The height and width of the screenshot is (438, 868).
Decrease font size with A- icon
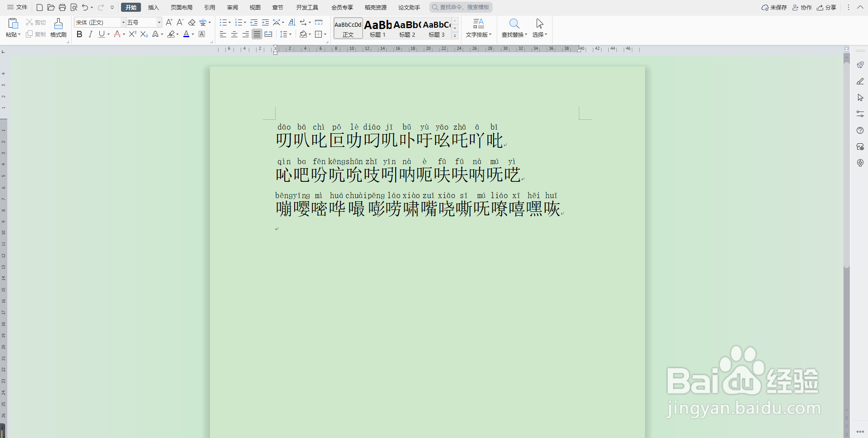(180, 22)
